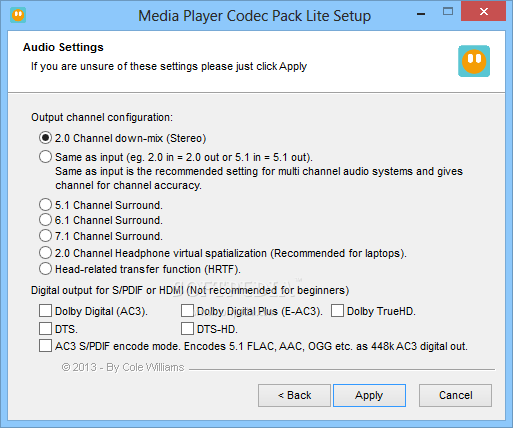Enable AC3 S/PDIF encode mode checkbox

click(45, 346)
